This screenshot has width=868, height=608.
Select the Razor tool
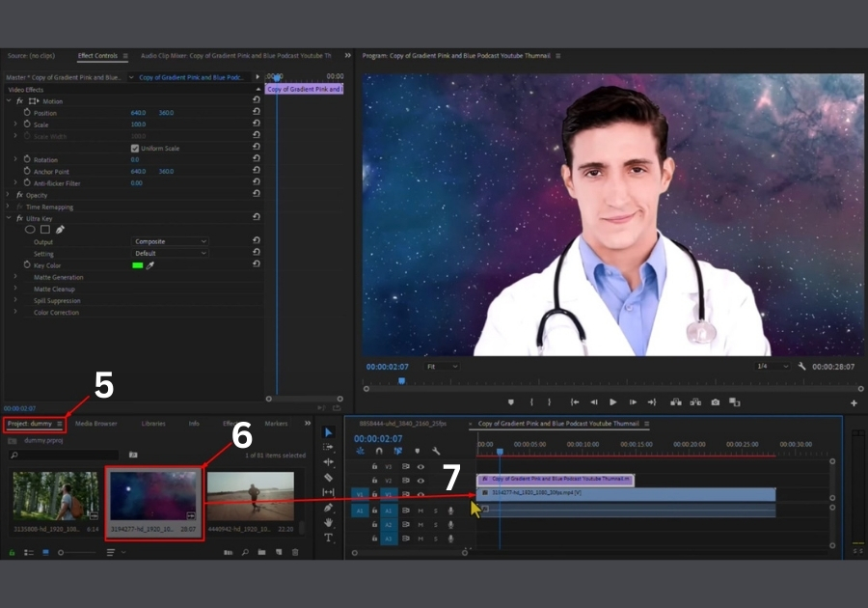click(328, 478)
